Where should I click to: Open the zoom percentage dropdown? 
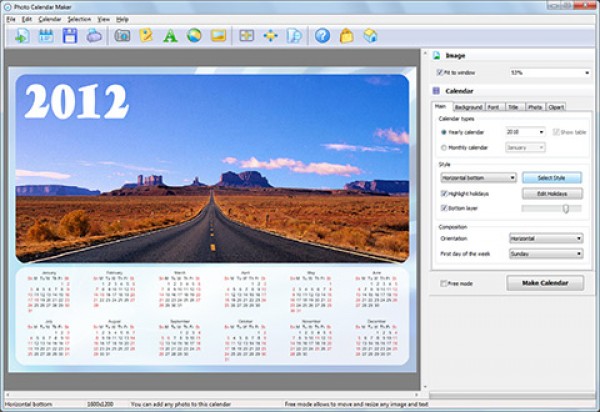(549, 73)
